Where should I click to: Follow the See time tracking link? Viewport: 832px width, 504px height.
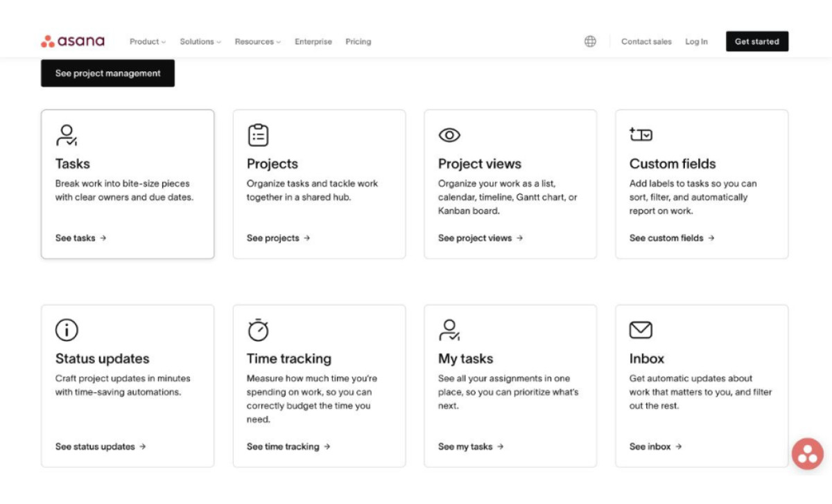(287, 446)
